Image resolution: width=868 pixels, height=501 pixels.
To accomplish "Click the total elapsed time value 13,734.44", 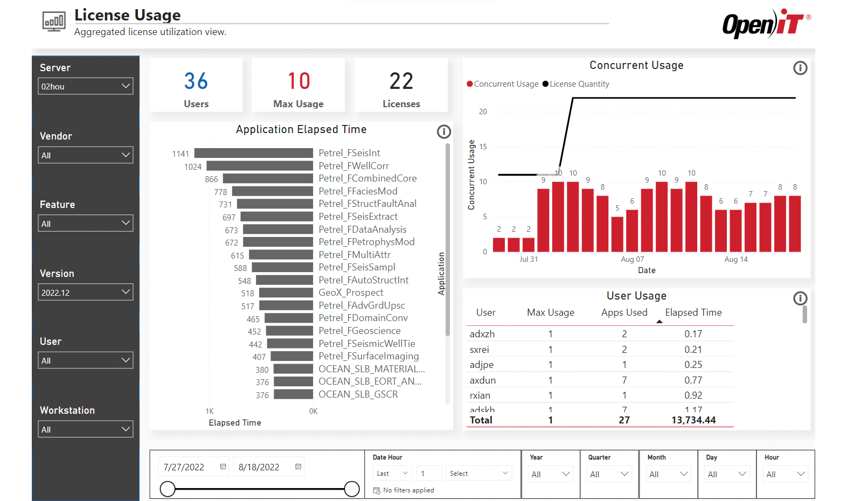I will pyautogui.click(x=693, y=420).
